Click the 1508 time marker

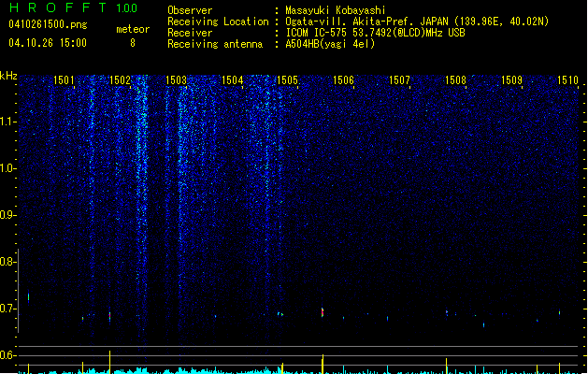455,80
